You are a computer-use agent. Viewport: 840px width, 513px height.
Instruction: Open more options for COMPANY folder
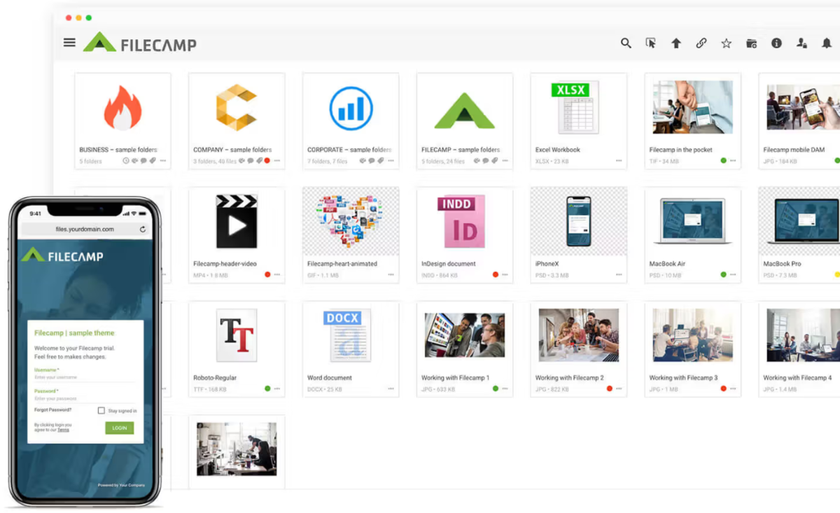tap(277, 161)
